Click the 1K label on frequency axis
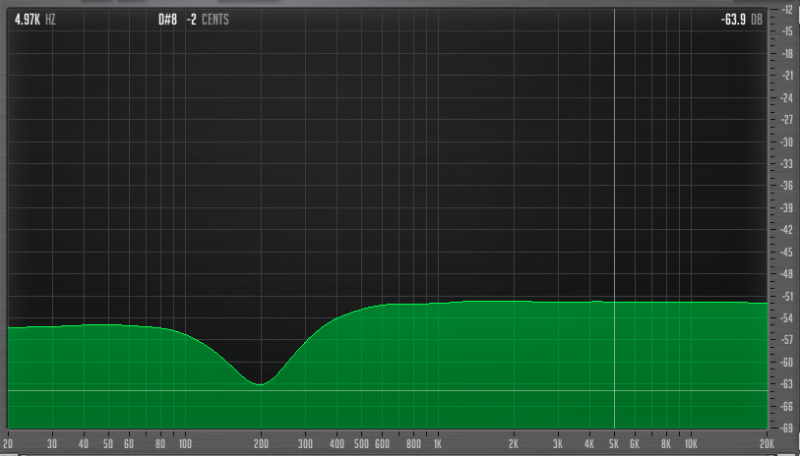Image resolution: width=800 pixels, height=456 pixels. click(437, 441)
